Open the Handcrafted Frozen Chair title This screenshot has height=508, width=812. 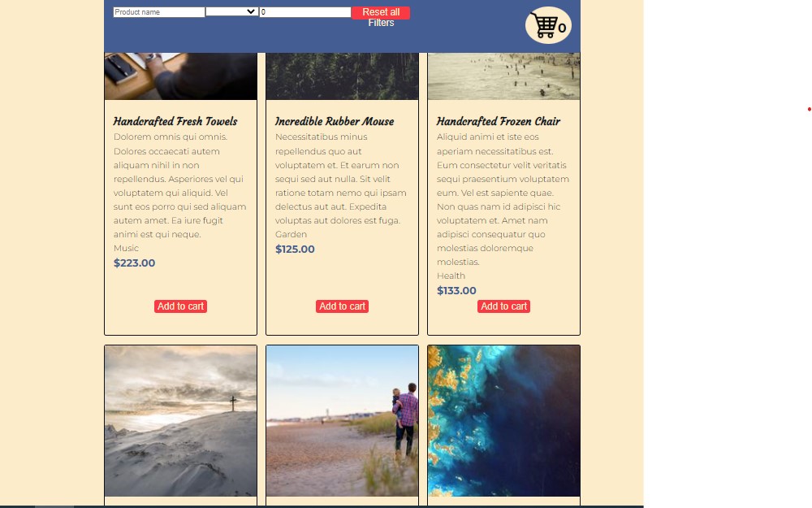tap(499, 121)
